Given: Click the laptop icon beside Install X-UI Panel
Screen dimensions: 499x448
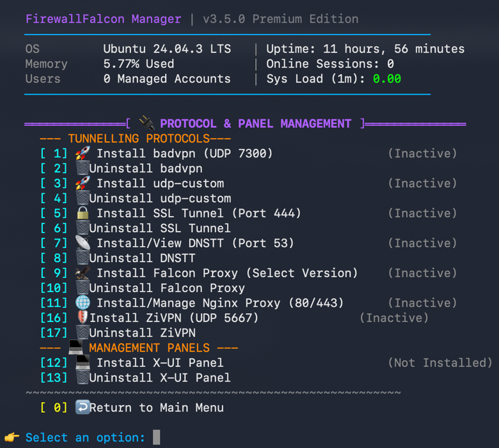Looking at the screenshot, I should pos(83,362).
